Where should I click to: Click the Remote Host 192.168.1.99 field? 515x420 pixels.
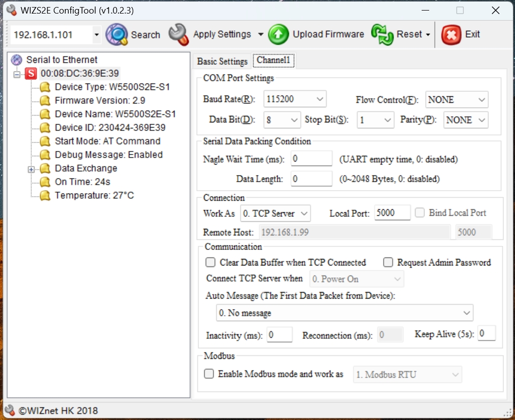[x=355, y=232]
